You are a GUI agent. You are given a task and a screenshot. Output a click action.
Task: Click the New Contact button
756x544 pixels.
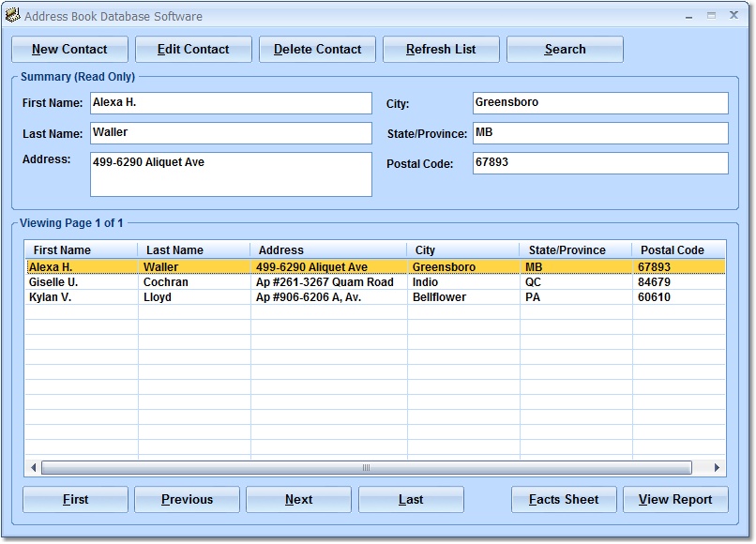(x=69, y=49)
